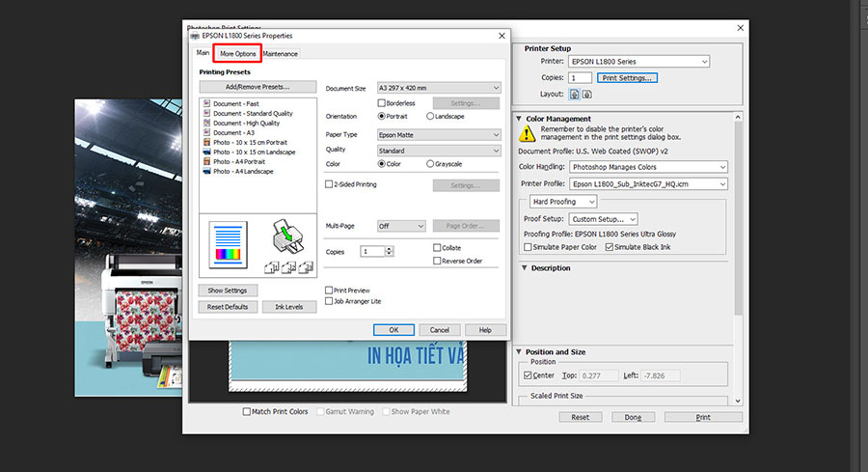Click the color management warning icon
This screenshot has height=472, width=868.
tap(527, 133)
